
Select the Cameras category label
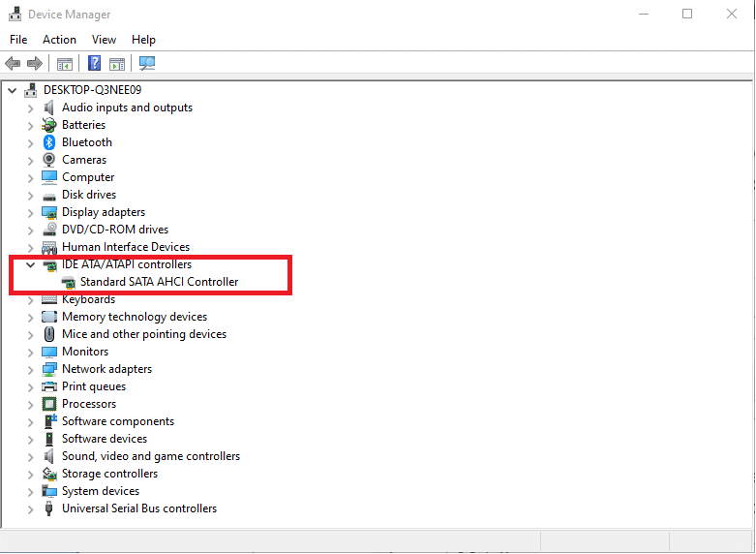84,160
